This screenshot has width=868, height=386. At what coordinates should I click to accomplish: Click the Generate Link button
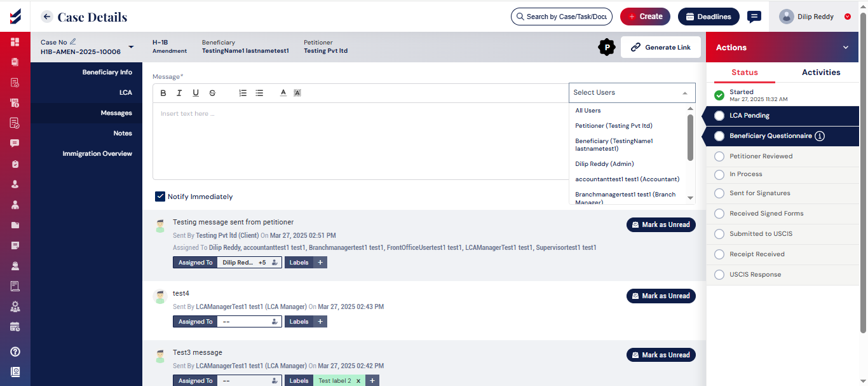tap(660, 48)
